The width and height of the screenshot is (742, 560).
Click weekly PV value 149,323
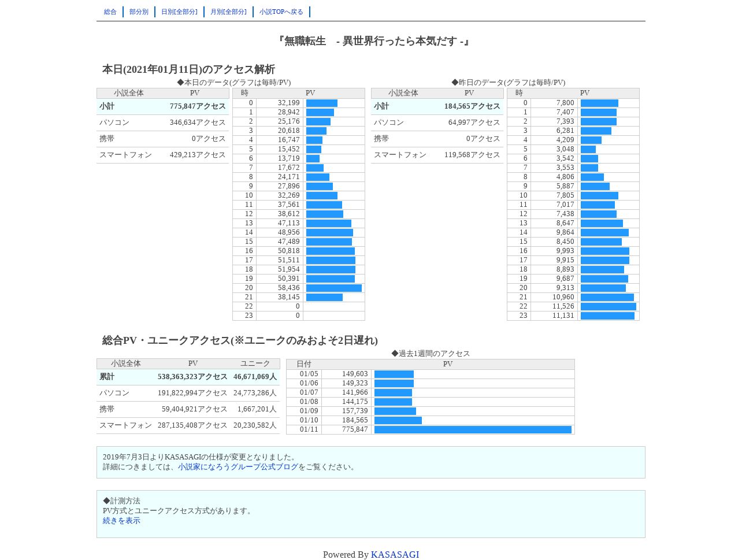pos(355,383)
